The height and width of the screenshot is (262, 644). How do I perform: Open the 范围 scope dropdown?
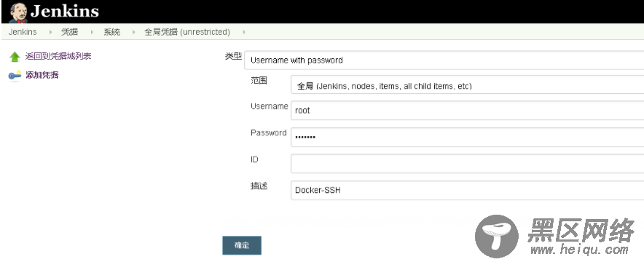click(468, 85)
